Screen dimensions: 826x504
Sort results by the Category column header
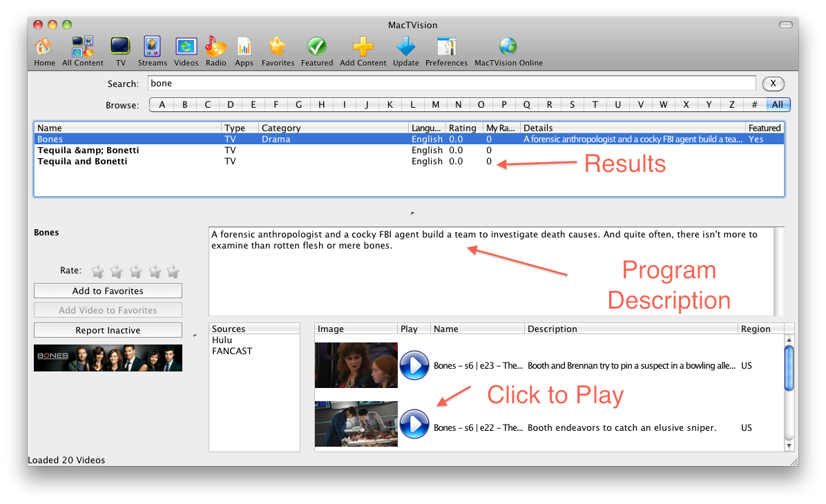click(334, 128)
